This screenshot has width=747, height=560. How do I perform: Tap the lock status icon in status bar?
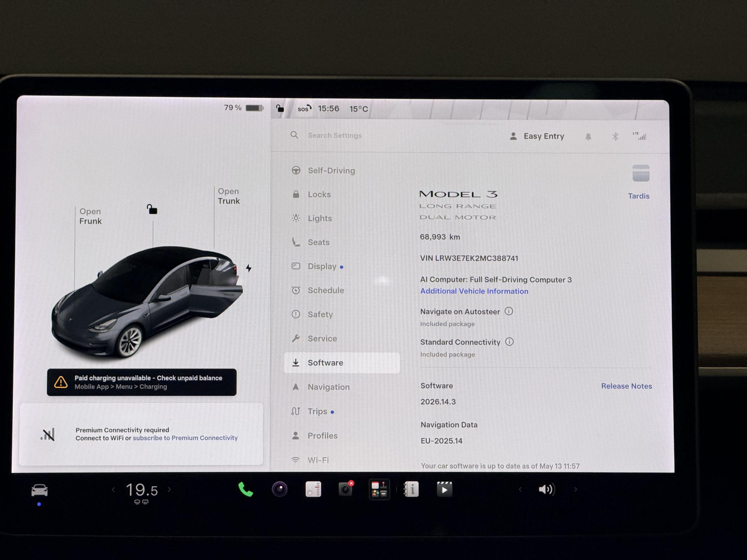point(280,108)
